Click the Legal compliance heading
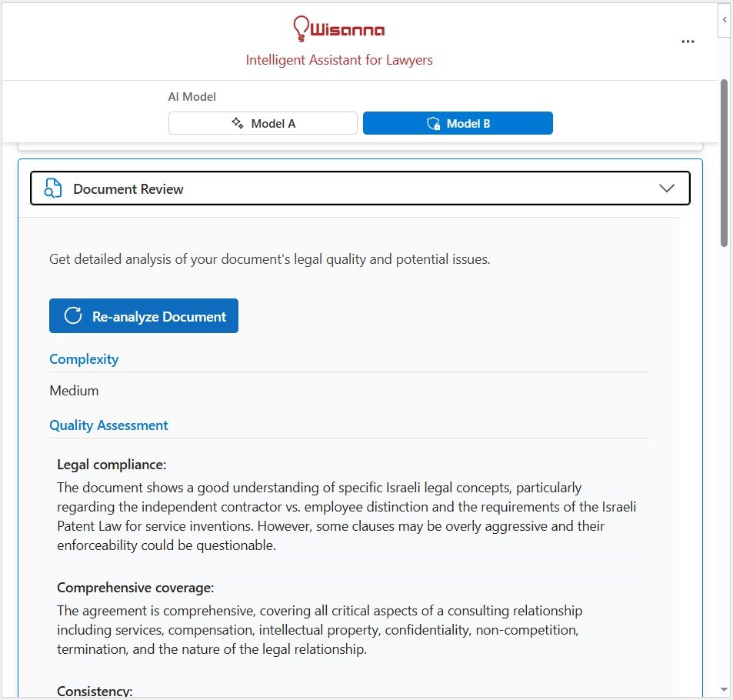 point(112,465)
